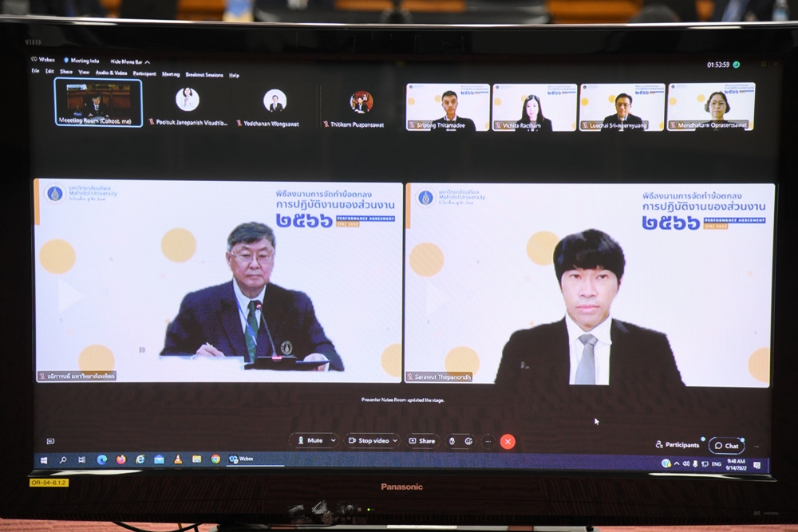Viewport: 798px width, 532px height.
Task: Collapse the menu with Hide Menu Bar
Action: coord(129,61)
